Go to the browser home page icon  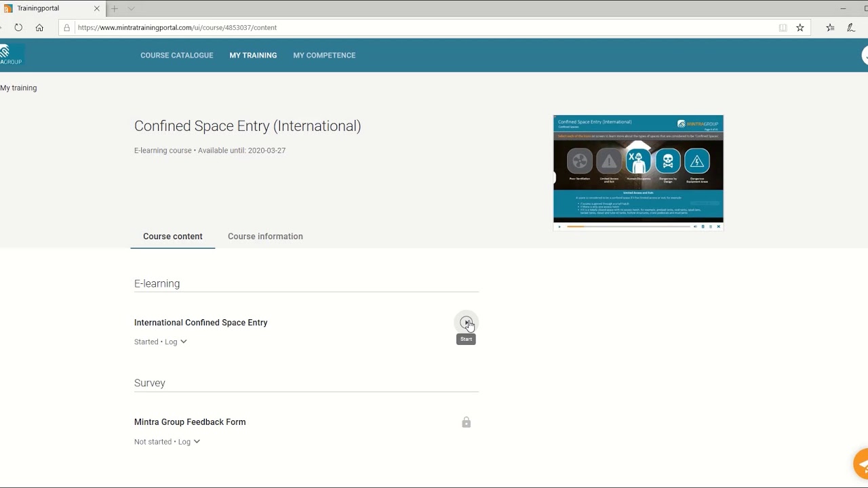pos(39,28)
